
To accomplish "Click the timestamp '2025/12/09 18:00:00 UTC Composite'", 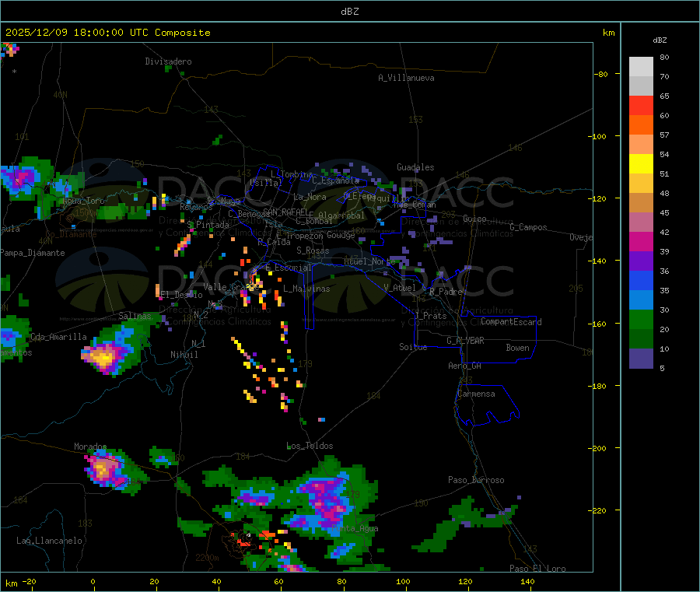I will point(107,33).
